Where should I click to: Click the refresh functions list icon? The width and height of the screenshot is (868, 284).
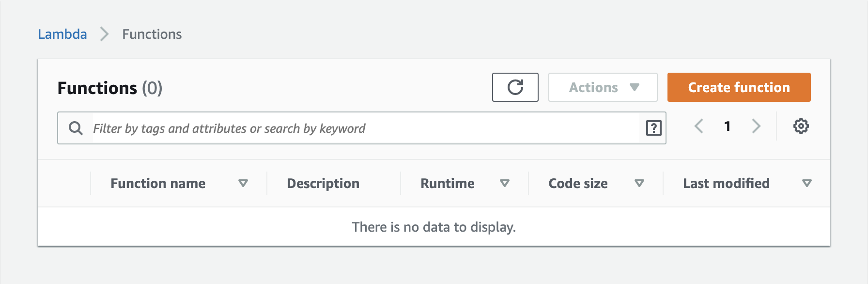click(x=515, y=87)
